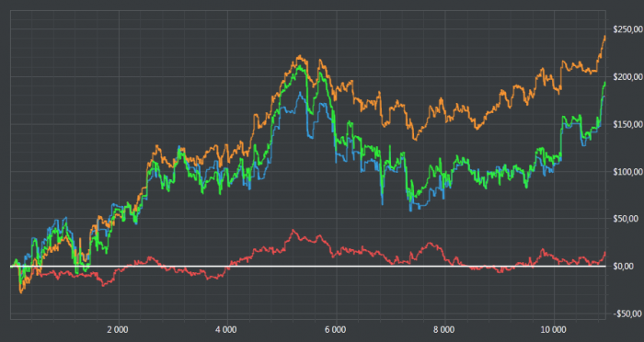Click the 2 000 x-axis label
The height and width of the screenshot is (342, 644).
coord(118,330)
